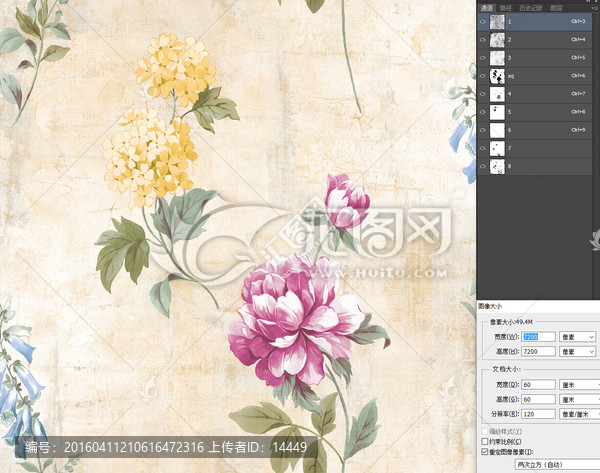Open the 两次立方（自动）resampling dropdown
This screenshot has height=473, width=600.
point(557,465)
